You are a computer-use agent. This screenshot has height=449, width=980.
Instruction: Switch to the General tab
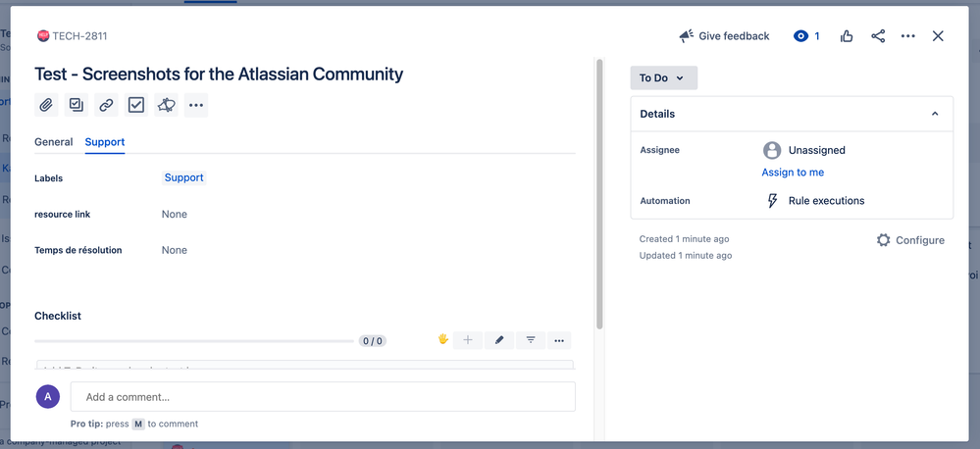coord(54,142)
